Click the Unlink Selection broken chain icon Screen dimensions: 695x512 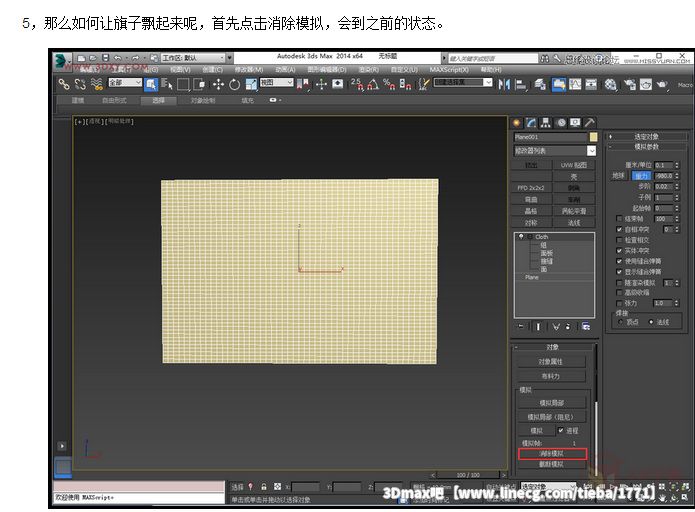coord(80,84)
